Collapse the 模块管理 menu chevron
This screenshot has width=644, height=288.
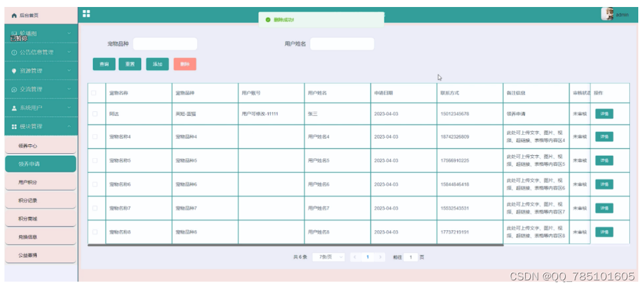[68, 127]
